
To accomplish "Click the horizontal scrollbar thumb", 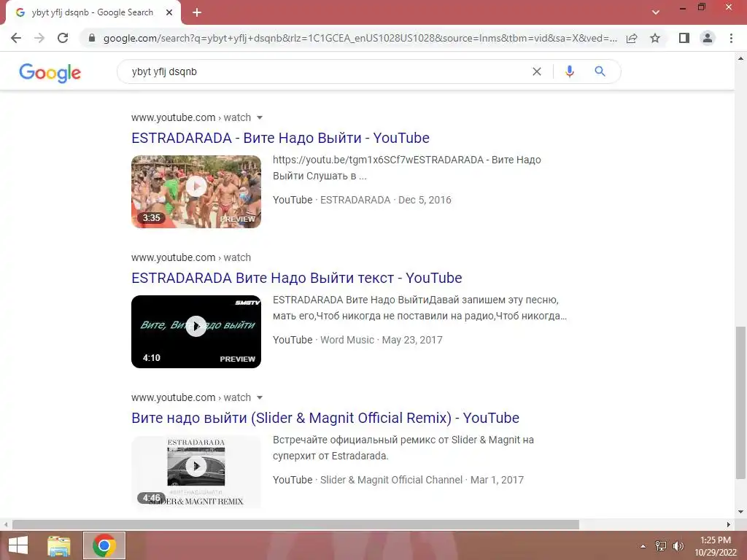I will (x=295, y=524).
